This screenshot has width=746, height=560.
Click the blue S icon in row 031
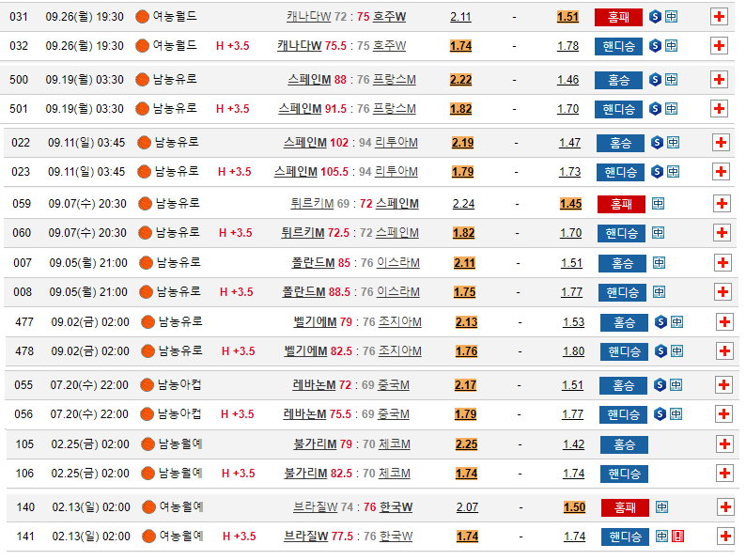point(656,17)
